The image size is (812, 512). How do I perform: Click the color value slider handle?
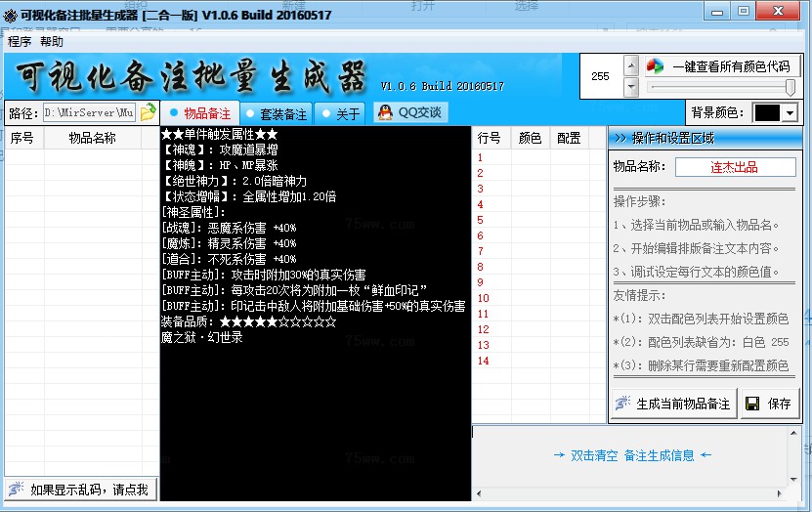pyautogui.click(x=790, y=88)
